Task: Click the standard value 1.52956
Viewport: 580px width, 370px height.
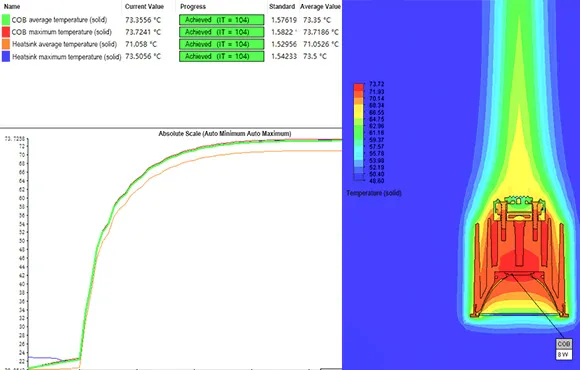Action: [284, 44]
